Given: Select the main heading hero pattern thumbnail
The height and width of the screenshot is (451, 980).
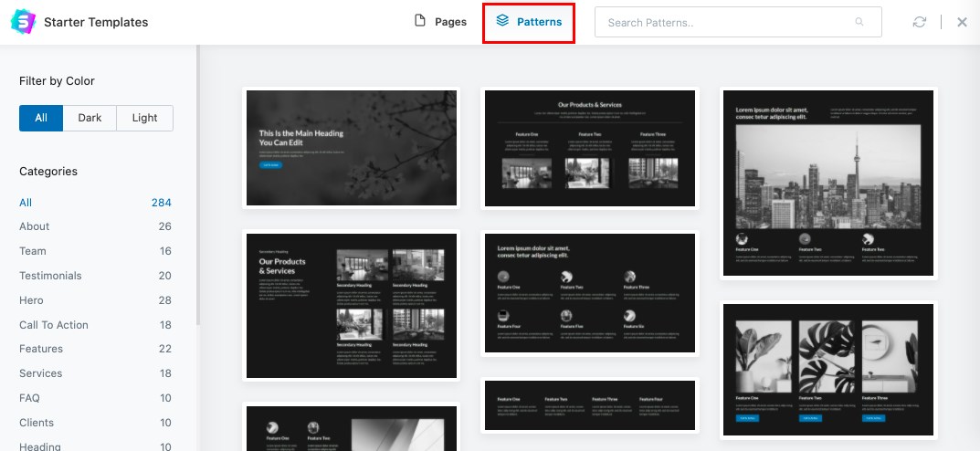Looking at the screenshot, I should [352, 148].
